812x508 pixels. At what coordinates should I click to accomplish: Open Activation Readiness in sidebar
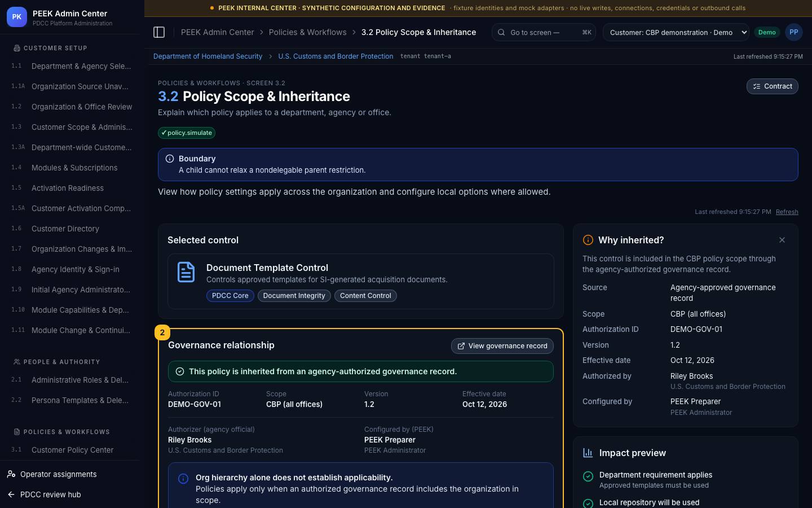pyautogui.click(x=72, y=188)
